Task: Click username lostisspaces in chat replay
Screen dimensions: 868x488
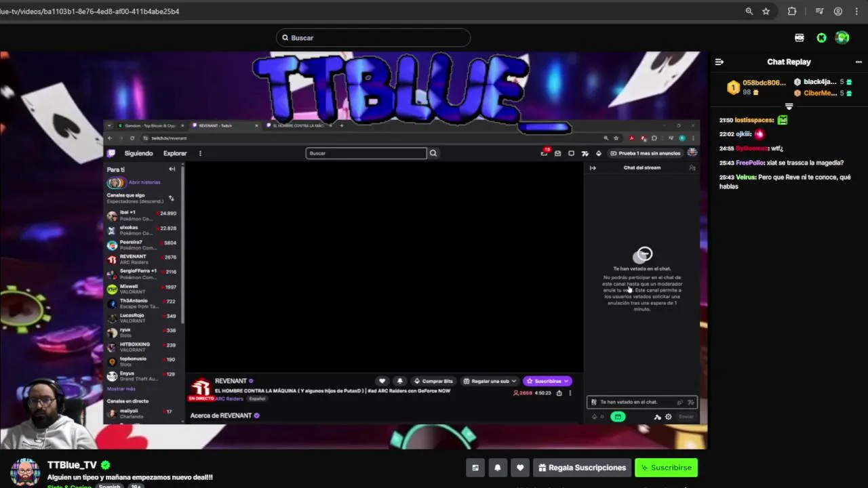Action: pos(755,120)
